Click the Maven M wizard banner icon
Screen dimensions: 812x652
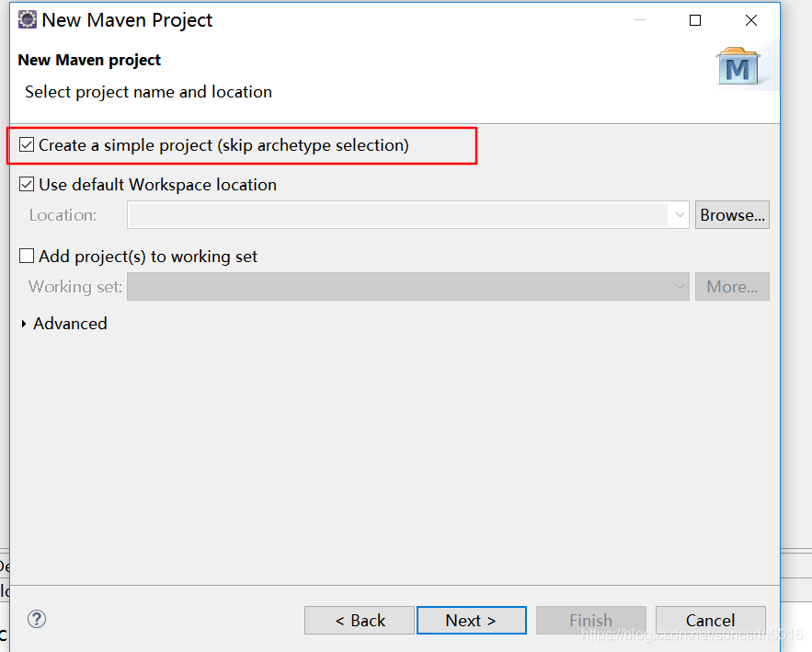tap(738, 67)
